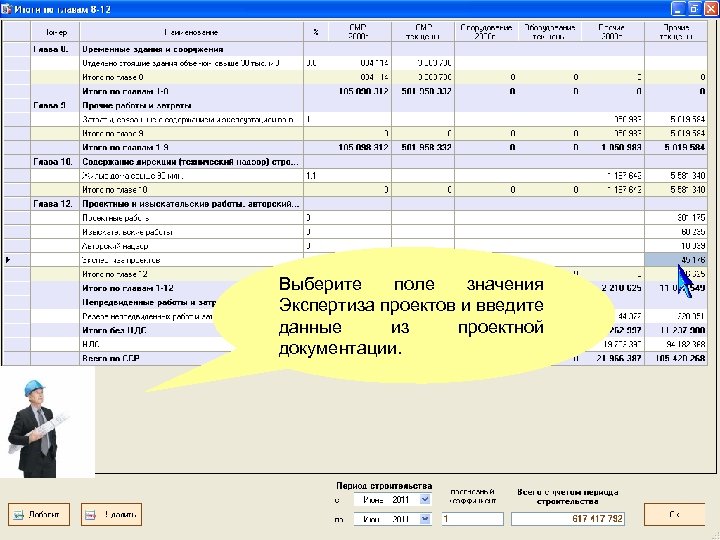
Task: Select the Глава 10 chapter row
Action: click(355, 162)
